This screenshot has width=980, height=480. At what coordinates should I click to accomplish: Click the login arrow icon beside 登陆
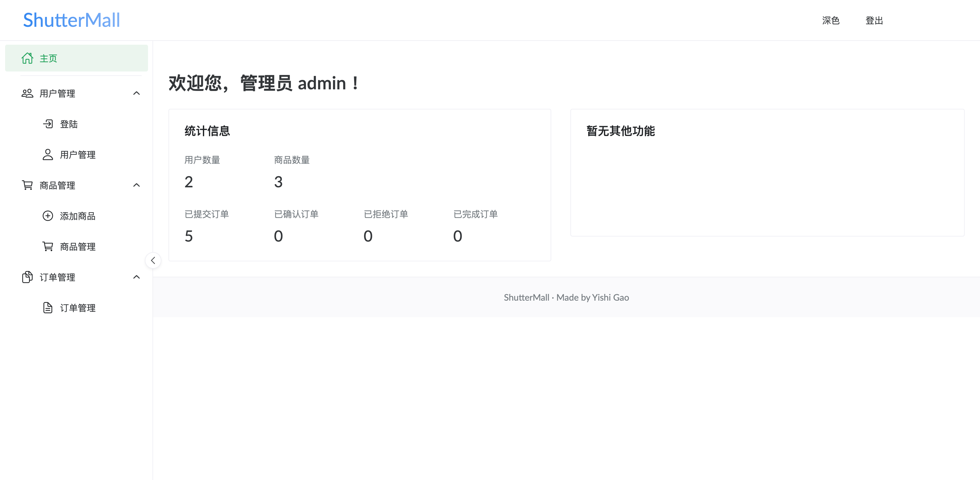coord(48,124)
